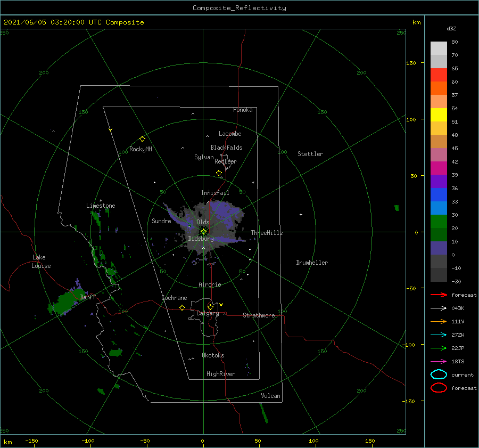This screenshot has height=448, width=479.
Task: Click the ThreeHills label
Action: pos(267,233)
